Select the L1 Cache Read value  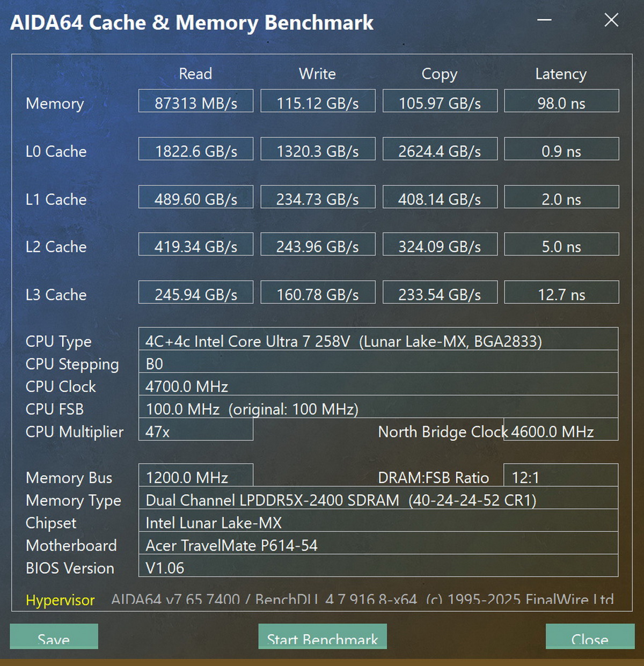click(196, 197)
